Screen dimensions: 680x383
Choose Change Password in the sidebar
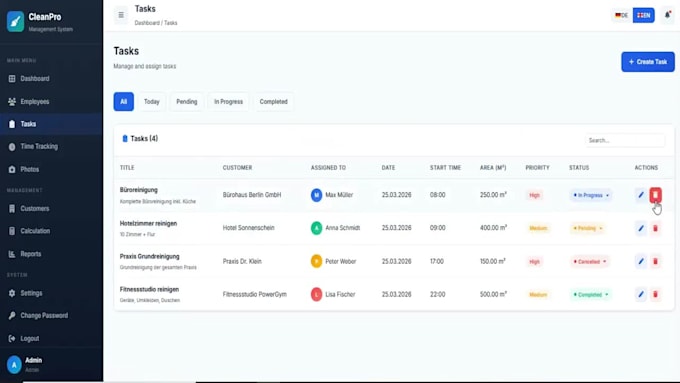point(51,316)
